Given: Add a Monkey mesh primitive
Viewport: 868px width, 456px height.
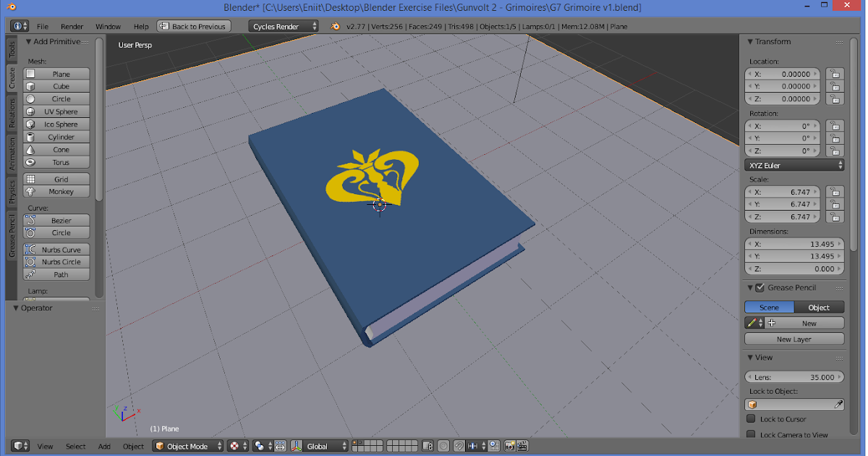Looking at the screenshot, I should (x=56, y=191).
